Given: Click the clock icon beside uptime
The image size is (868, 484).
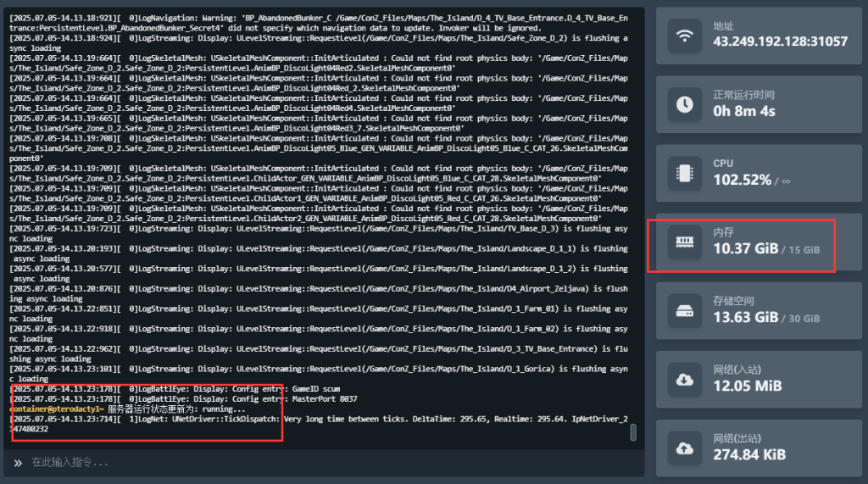Looking at the screenshot, I should [684, 103].
